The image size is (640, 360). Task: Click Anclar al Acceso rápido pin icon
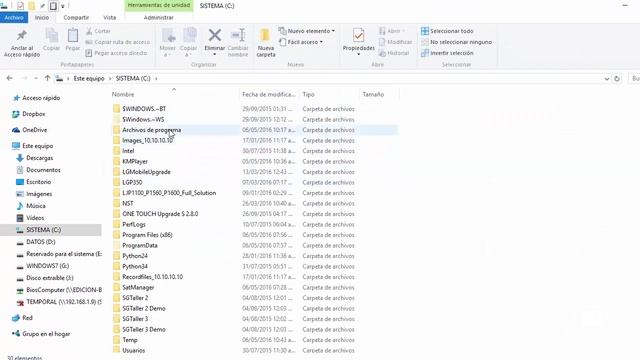click(22, 36)
